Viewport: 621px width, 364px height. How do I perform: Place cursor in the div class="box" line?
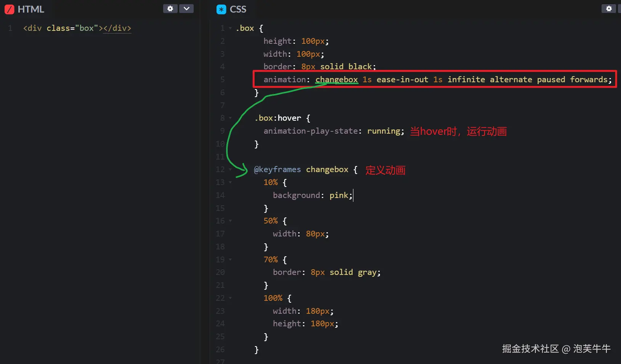click(x=77, y=28)
